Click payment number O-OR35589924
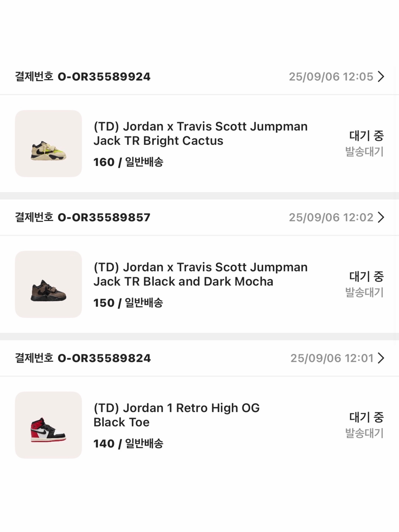Screen dimensions: 399x532 pos(104,77)
